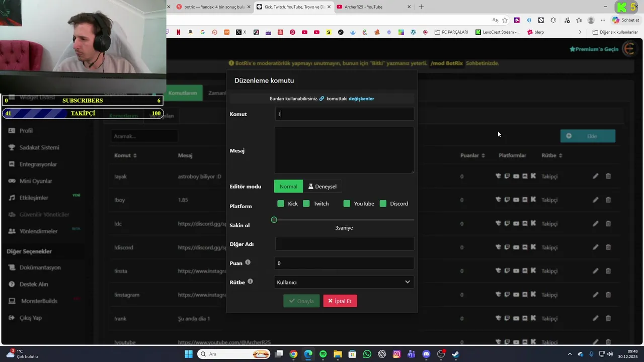Viewport: 644px width, 362px height.
Task: Open Etkileşimler in sidebar
Action: pos(34,198)
